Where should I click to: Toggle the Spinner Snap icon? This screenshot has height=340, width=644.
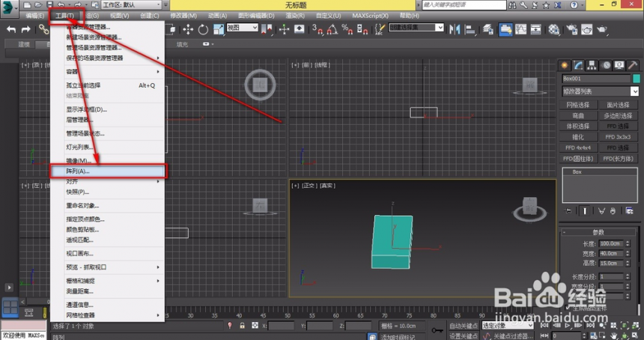click(362, 29)
